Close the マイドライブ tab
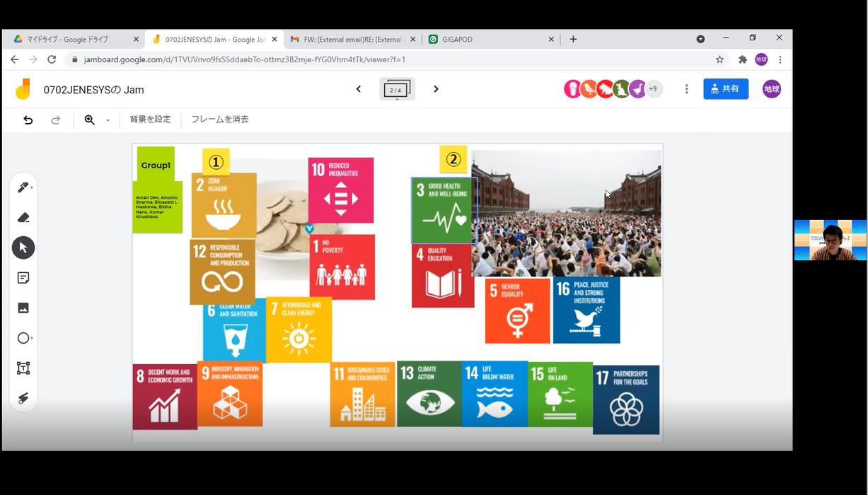The height and width of the screenshot is (495, 868). 136,40
